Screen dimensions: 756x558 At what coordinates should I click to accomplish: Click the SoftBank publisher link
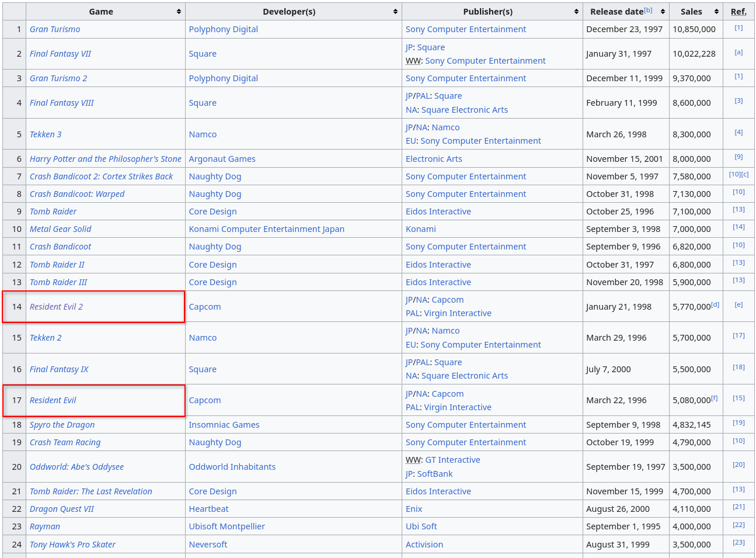[x=435, y=474]
